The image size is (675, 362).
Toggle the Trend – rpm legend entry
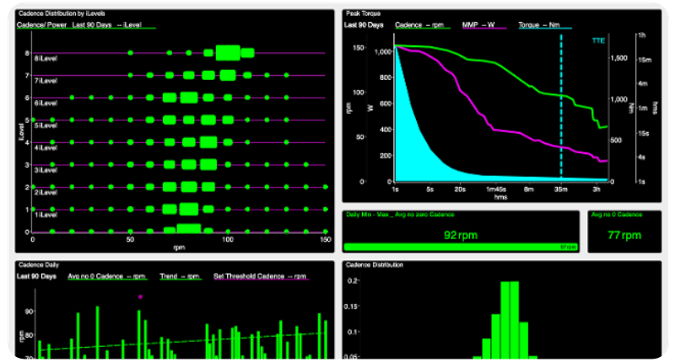point(180,276)
